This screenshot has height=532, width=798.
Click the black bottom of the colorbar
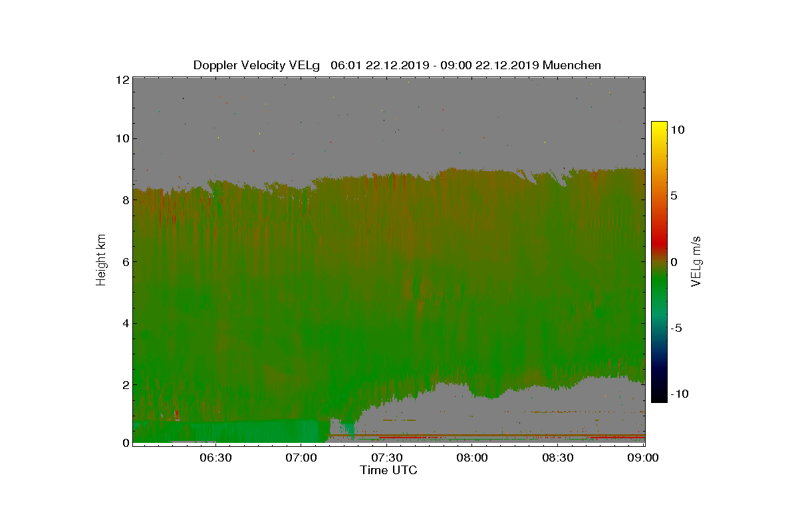[659, 396]
